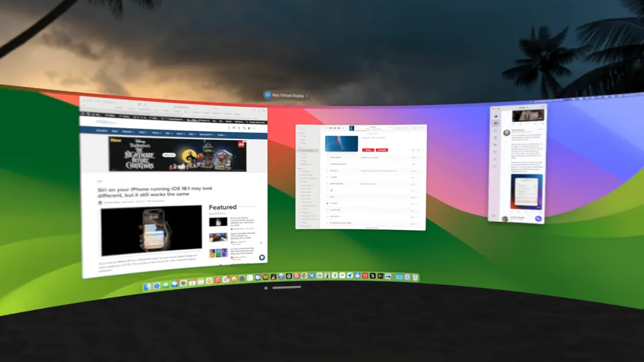644x362 pixels.
Task: Click the iPhone article hero image
Action: click(x=152, y=231)
